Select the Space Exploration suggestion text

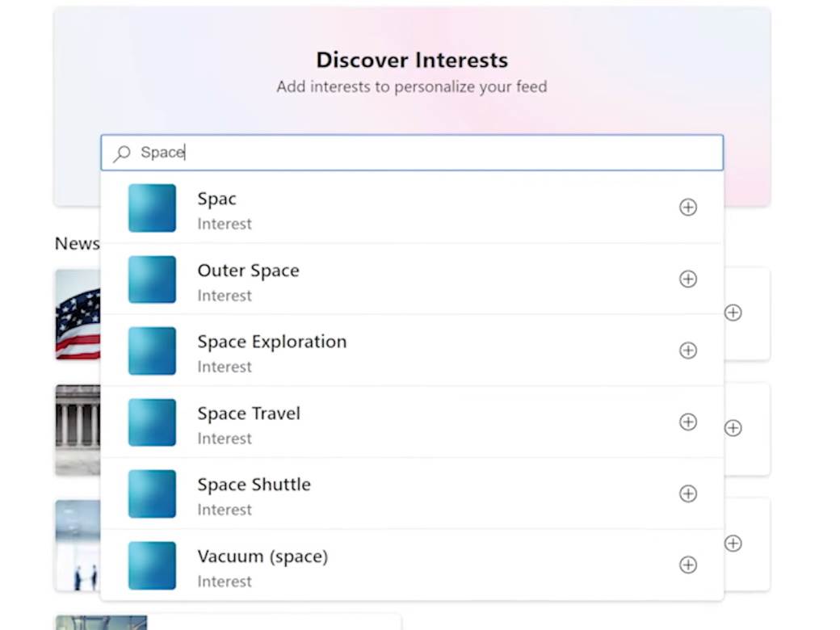click(x=271, y=342)
